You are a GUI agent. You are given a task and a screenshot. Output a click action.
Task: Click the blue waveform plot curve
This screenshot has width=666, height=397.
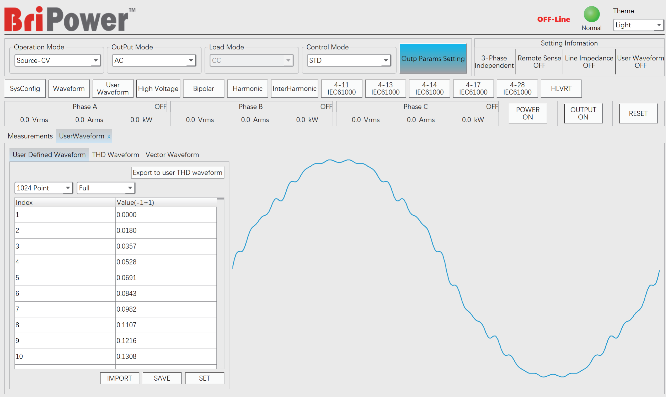pos(446,267)
